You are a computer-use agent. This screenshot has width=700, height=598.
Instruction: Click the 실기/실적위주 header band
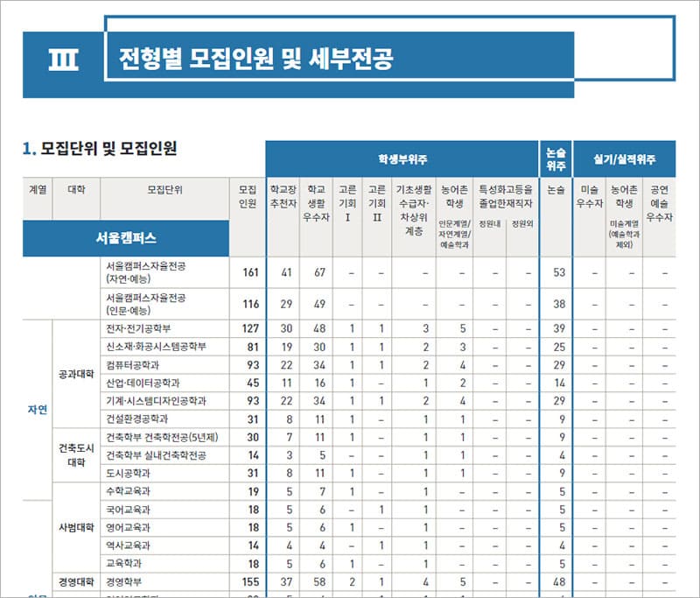coord(625,160)
